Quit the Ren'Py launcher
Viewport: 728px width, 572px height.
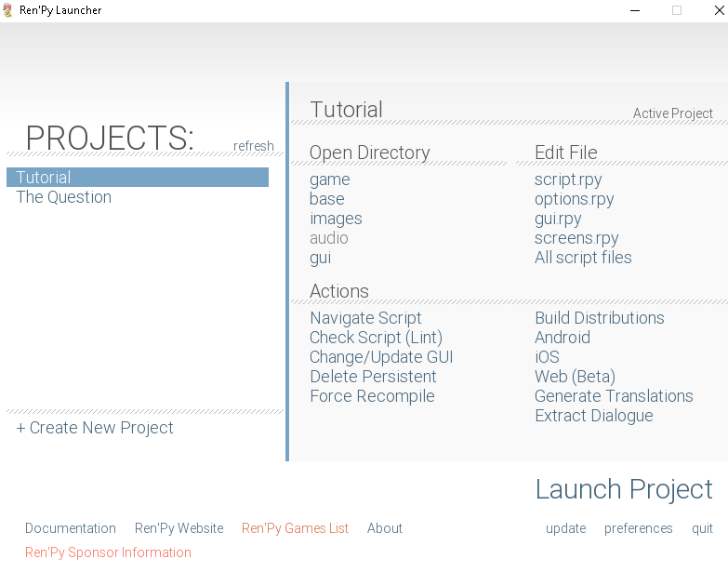703,529
